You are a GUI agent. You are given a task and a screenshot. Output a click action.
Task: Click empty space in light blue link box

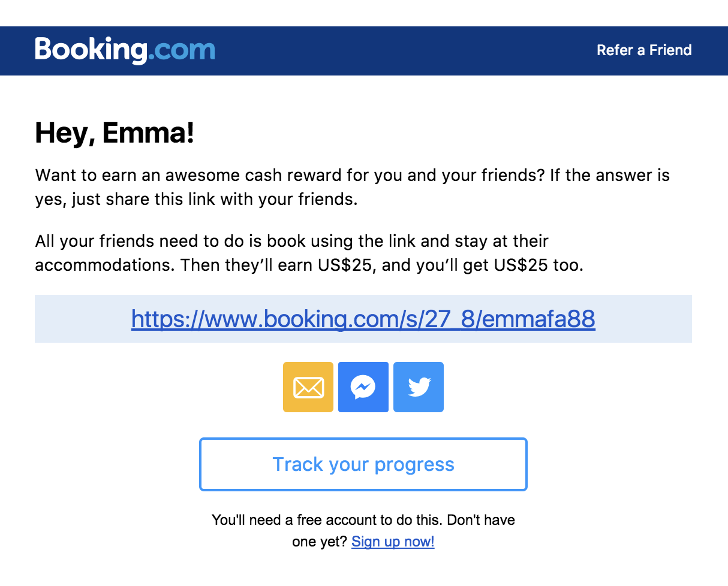(645, 319)
